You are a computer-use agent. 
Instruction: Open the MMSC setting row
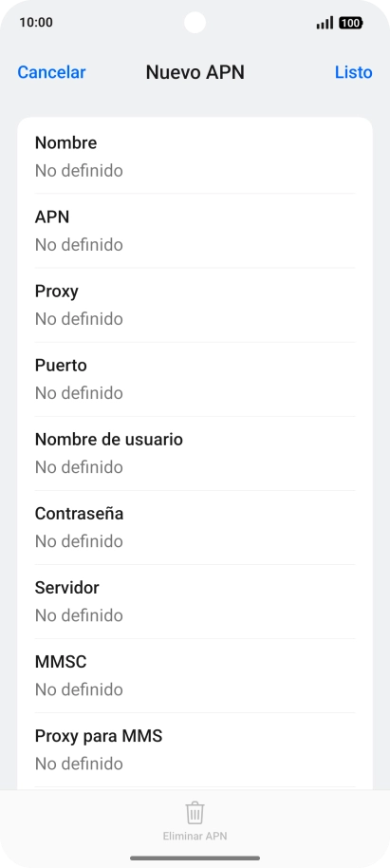pos(195,676)
